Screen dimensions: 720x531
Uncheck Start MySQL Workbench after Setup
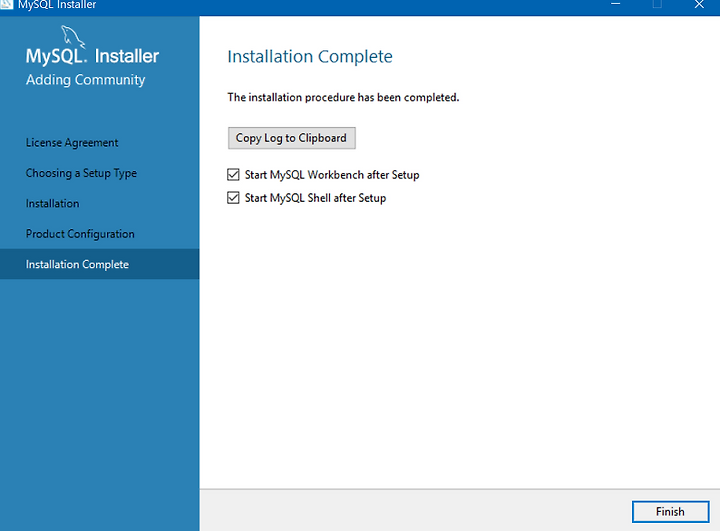233,175
